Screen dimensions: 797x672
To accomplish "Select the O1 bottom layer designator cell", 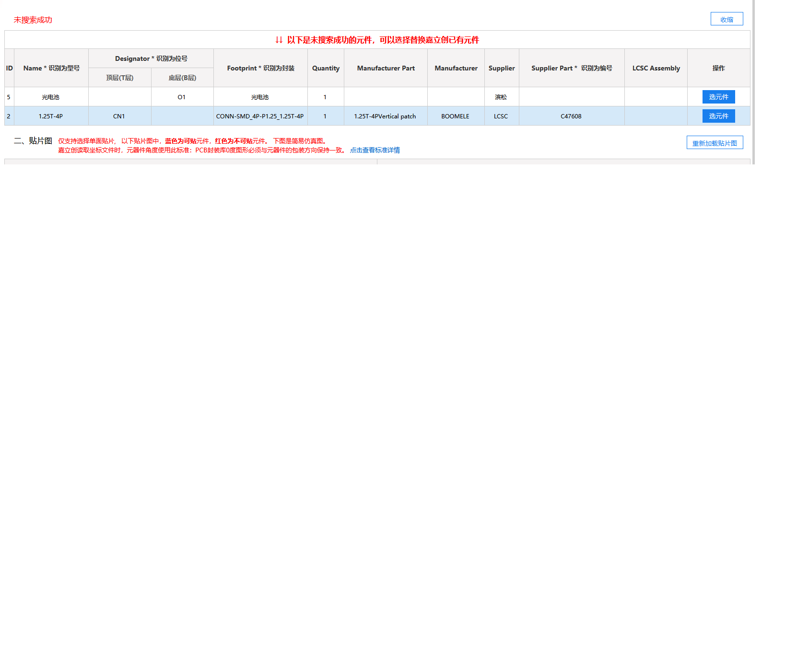I will [182, 97].
